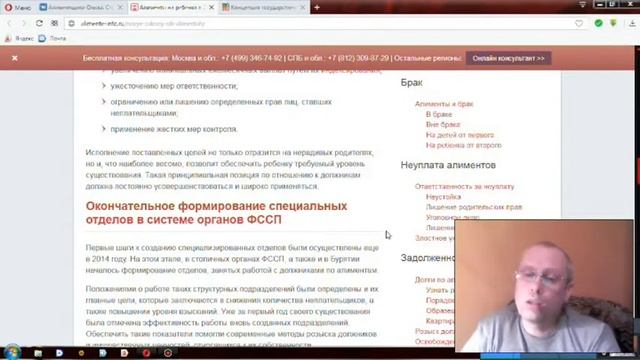Click the green checkmark extension icon
Image resolution: width=640 pixels, height=360 pixels.
tap(598, 23)
